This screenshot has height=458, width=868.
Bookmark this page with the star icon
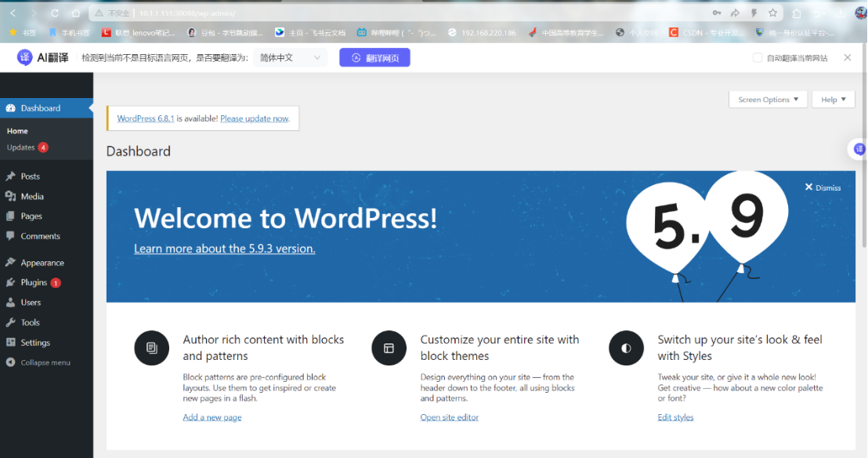click(772, 13)
